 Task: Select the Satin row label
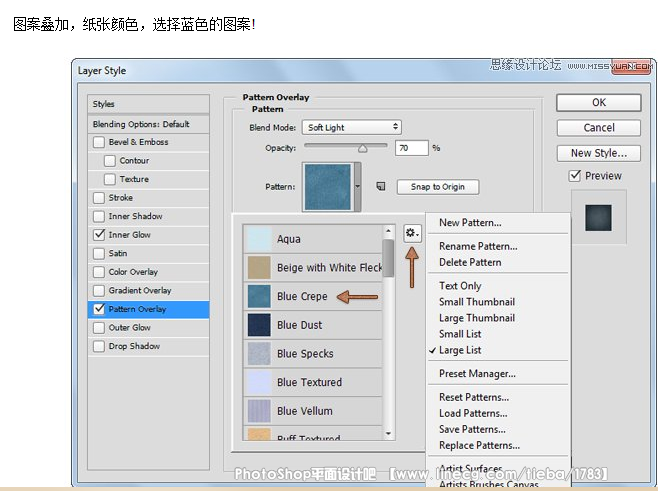click(x=118, y=253)
